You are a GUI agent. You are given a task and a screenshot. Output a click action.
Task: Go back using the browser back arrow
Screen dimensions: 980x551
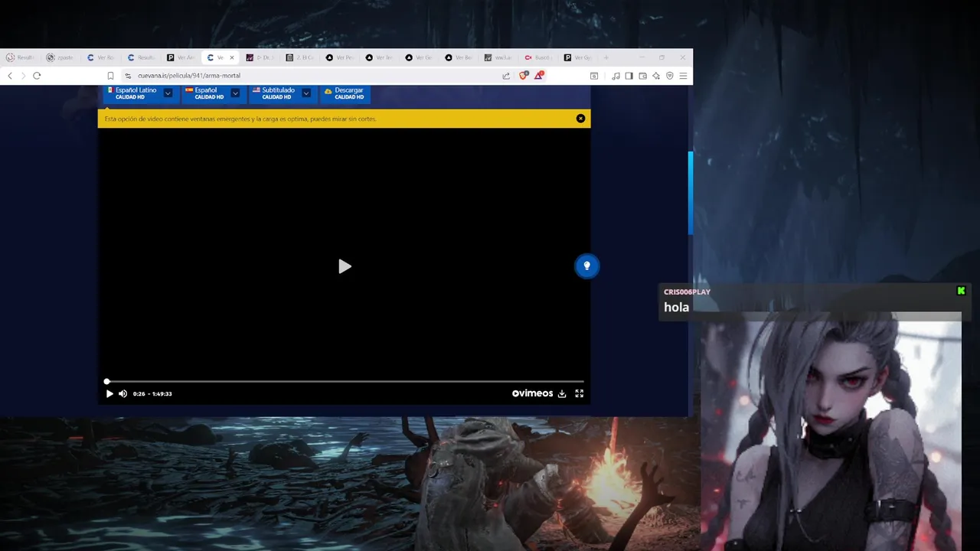(x=10, y=76)
